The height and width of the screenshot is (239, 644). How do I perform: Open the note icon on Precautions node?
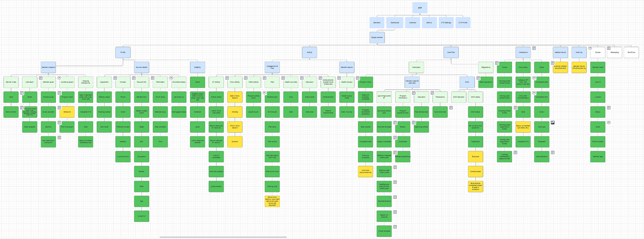pyautogui.click(x=432, y=93)
